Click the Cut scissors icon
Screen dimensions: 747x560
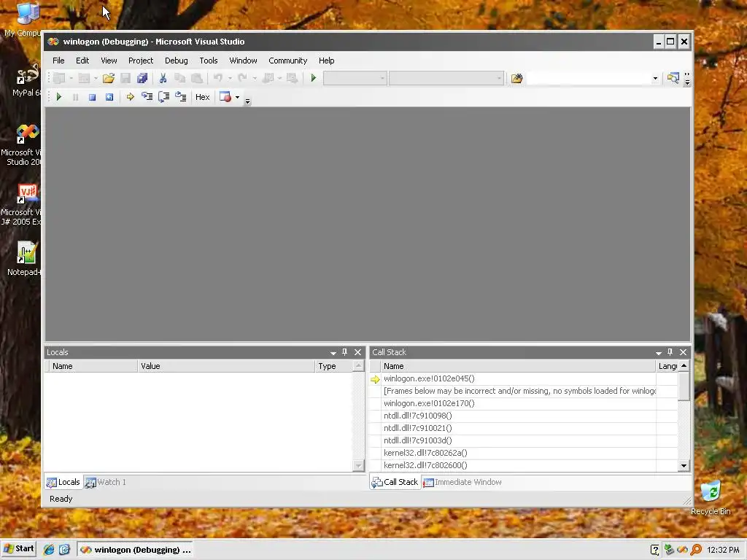163,78
